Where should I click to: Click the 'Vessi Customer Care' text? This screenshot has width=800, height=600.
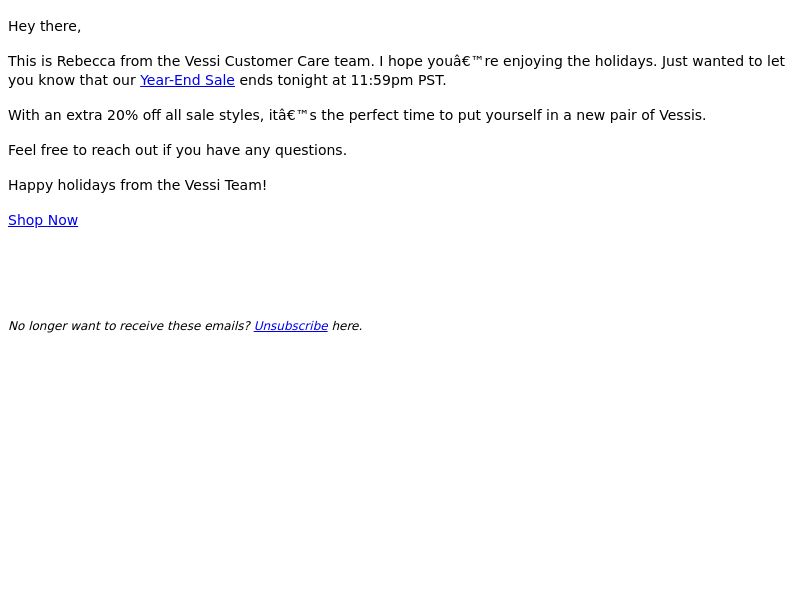point(257,61)
